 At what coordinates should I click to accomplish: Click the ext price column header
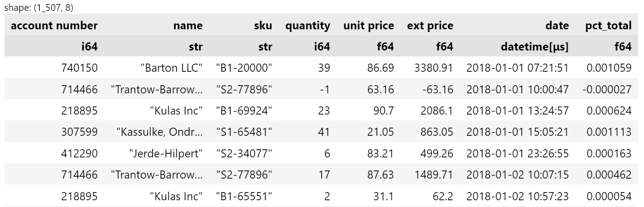pos(430,26)
